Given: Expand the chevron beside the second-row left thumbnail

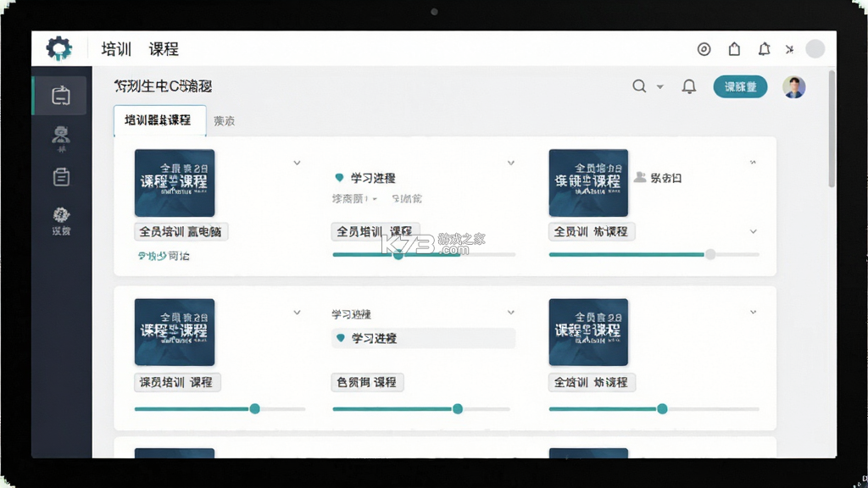Looking at the screenshot, I should click(297, 313).
